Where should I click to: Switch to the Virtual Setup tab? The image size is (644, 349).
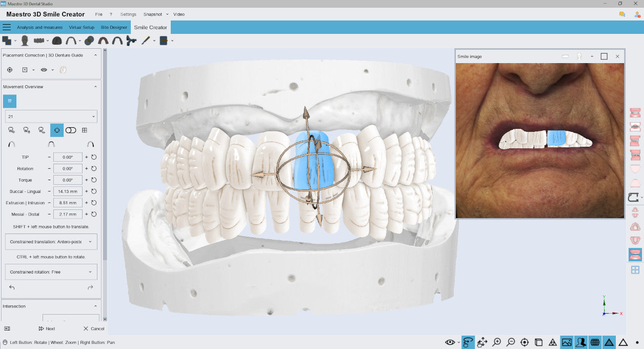[82, 27]
